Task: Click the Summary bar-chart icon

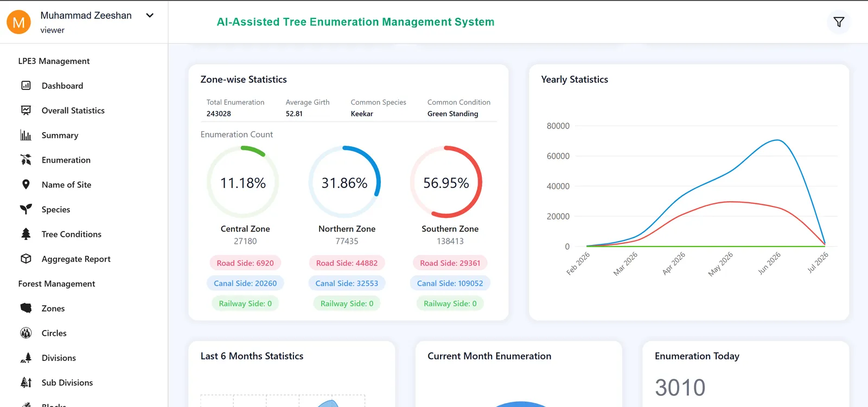Action: coord(25,135)
